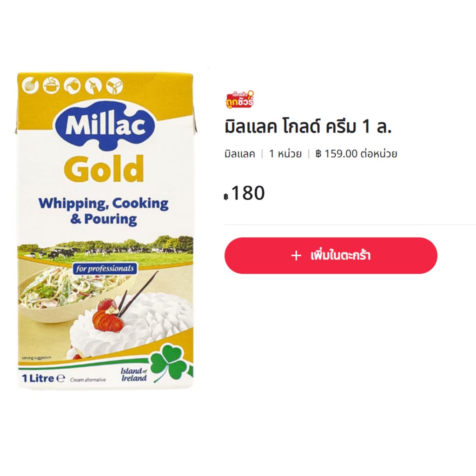This screenshot has height=476, width=476.
Task: Click the blue Millac logo
Action: tap(104, 126)
